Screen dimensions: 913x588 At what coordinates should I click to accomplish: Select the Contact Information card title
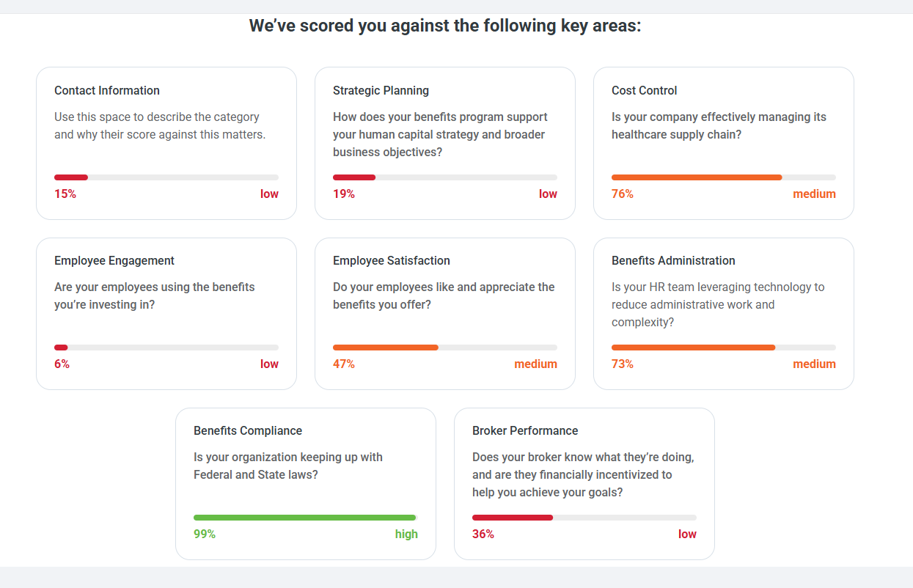click(107, 91)
